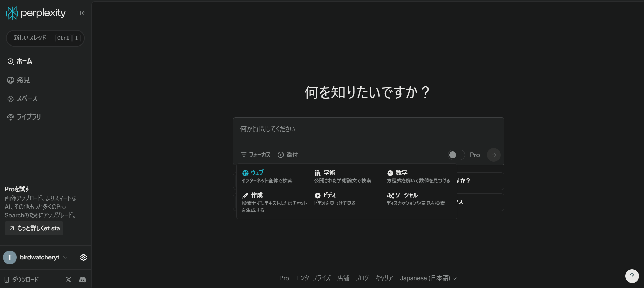Select 作成 focus option

pyautogui.click(x=274, y=202)
